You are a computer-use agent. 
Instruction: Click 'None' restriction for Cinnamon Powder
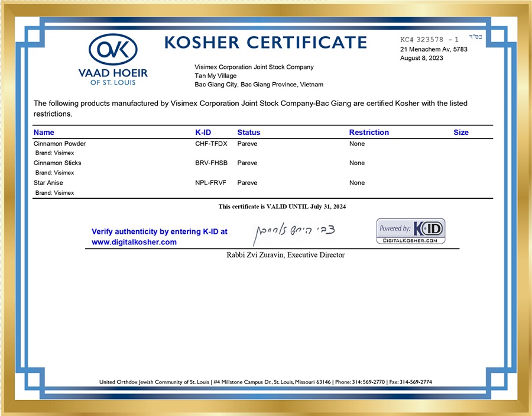tap(357, 144)
